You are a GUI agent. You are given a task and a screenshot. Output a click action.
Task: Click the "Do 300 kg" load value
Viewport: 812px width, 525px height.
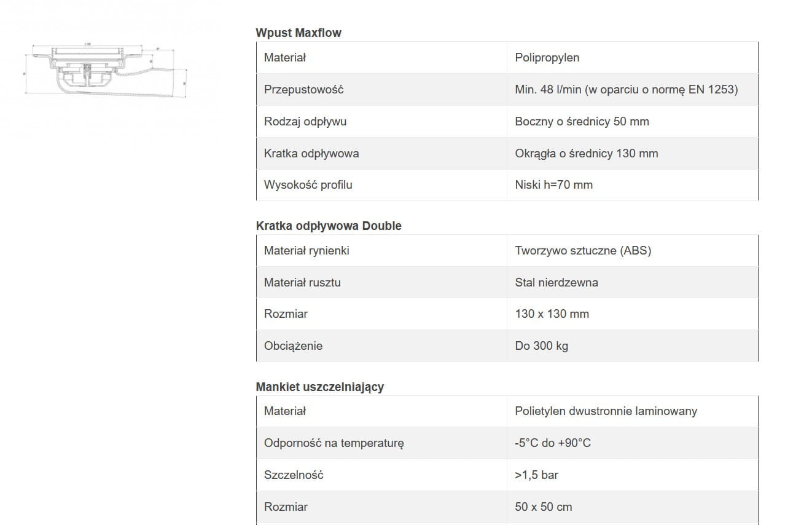(541, 346)
